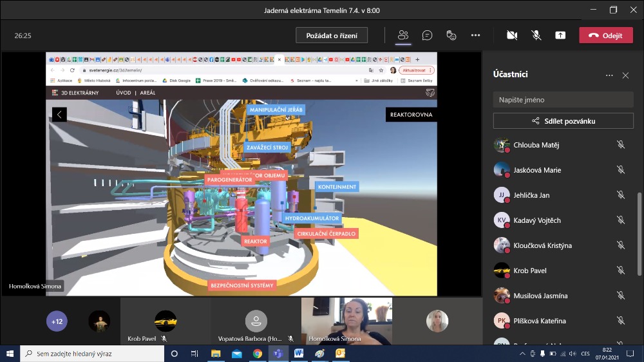Open Microsoft Teams from the taskbar
The width and height of the screenshot is (644, 362).
click(278, 354)
